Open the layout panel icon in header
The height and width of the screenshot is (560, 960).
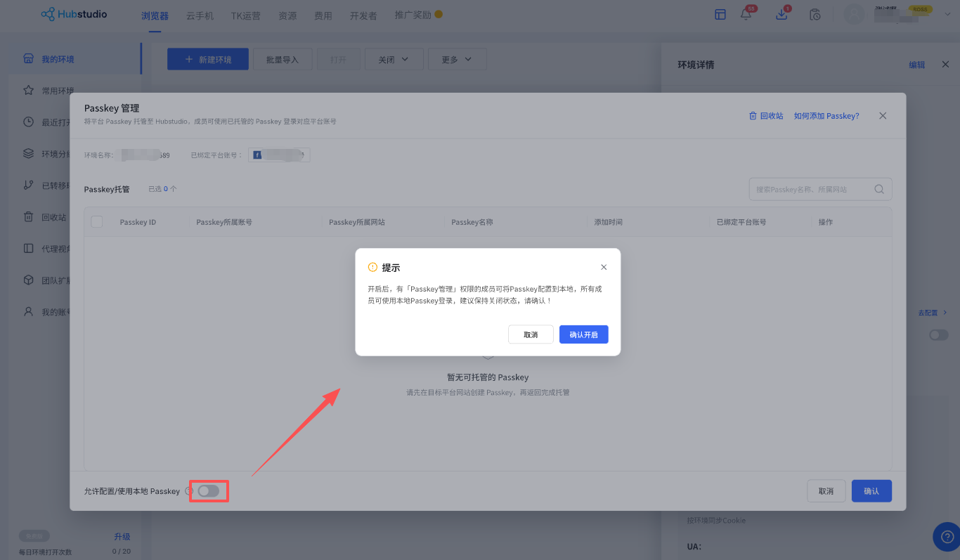(720, 14)
